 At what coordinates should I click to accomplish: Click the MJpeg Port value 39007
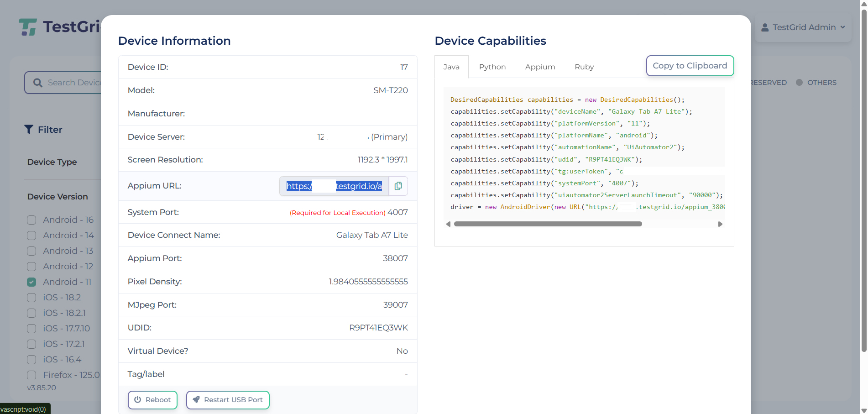(395, 305)
